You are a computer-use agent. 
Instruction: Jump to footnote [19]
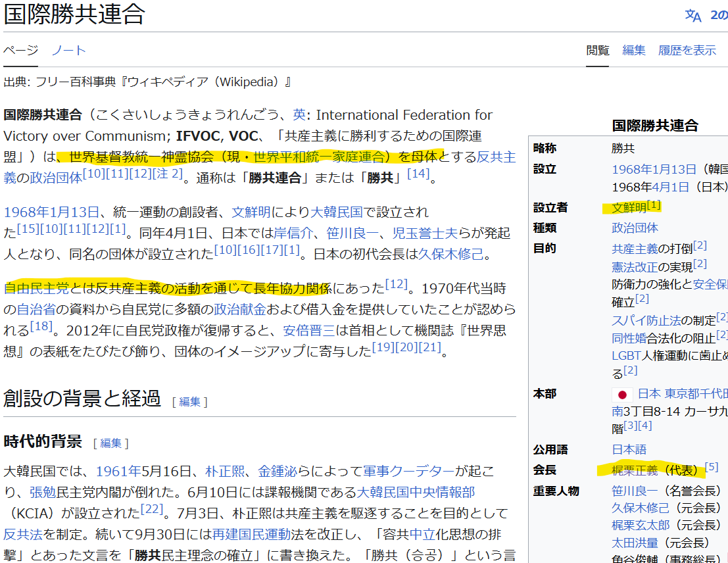[383, 347]
